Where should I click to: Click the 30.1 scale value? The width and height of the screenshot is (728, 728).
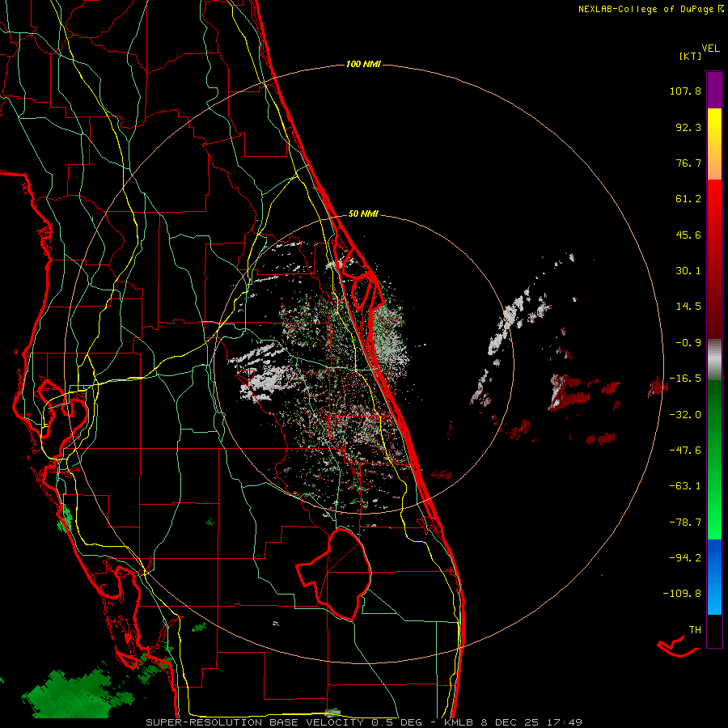[x=688, y=271]
